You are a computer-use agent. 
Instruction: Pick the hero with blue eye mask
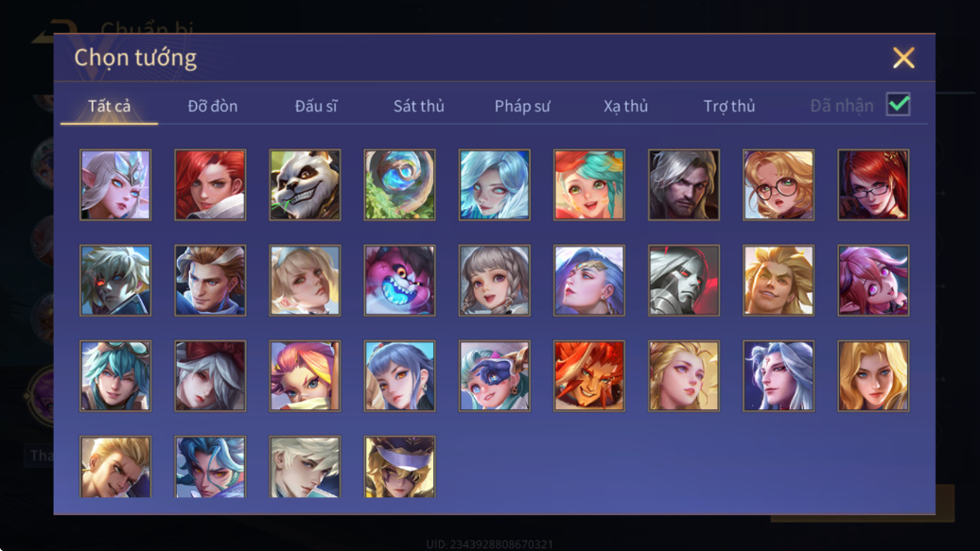pyautogui.click(x=495, y=376)
